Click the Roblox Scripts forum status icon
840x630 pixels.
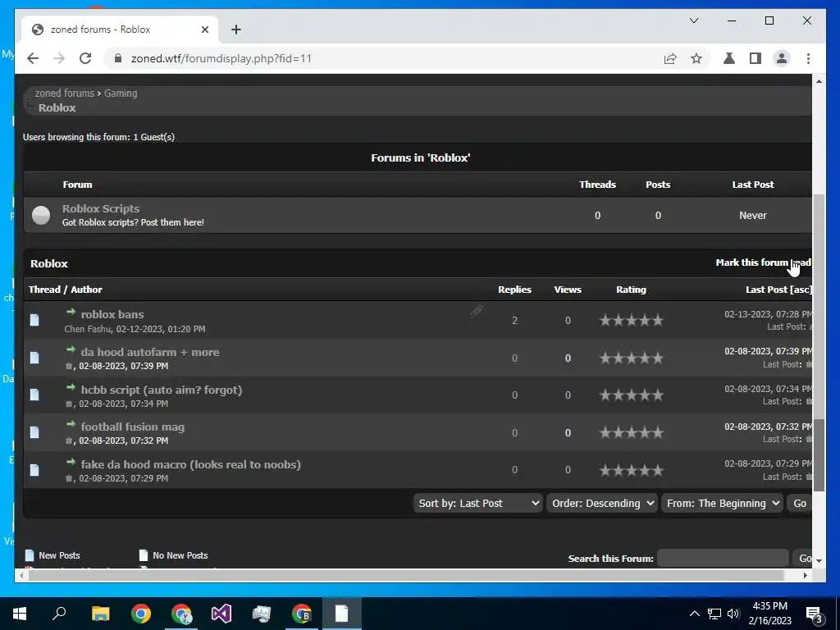click(x=41, y=216)
